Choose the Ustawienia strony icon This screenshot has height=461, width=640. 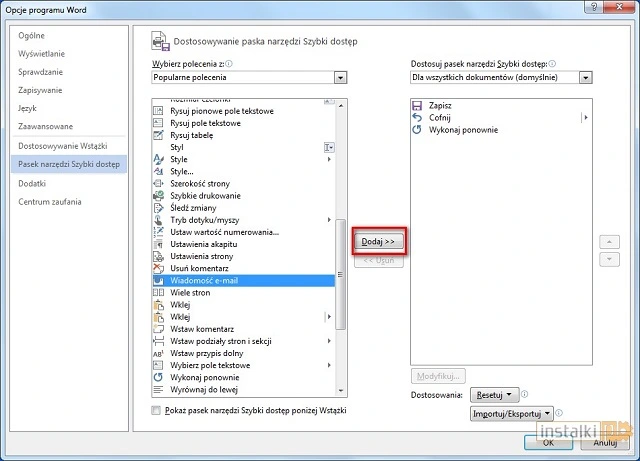coord(158,256)
